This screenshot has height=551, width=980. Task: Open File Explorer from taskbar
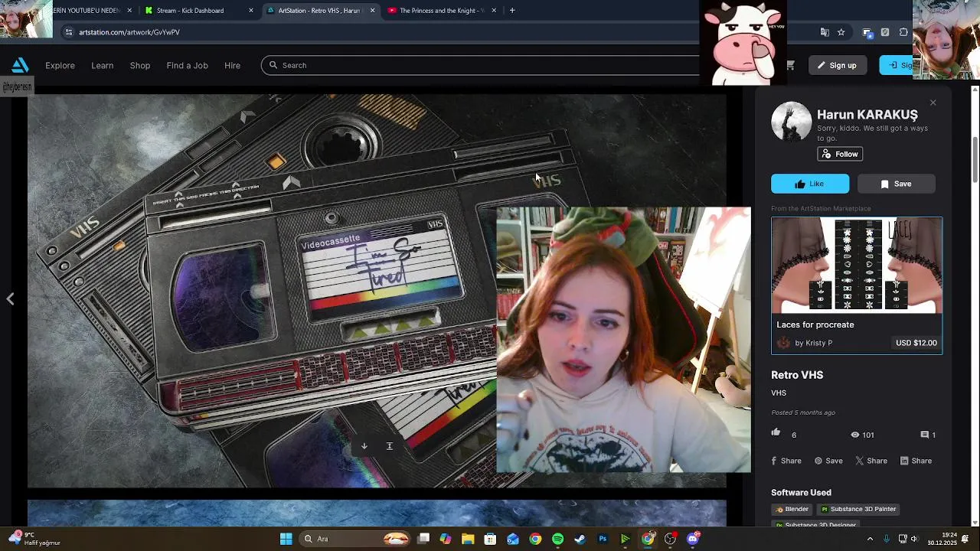[468, 539]
